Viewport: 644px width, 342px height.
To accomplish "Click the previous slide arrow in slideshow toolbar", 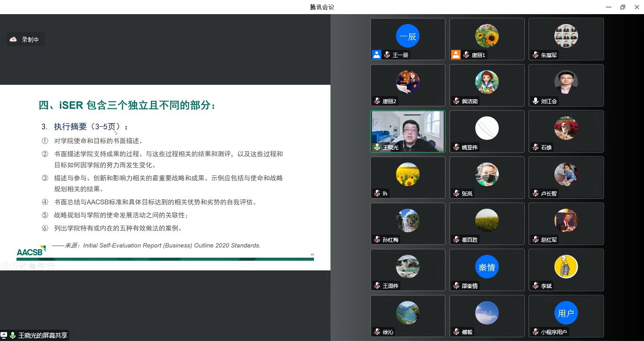I will coord(4,266).
